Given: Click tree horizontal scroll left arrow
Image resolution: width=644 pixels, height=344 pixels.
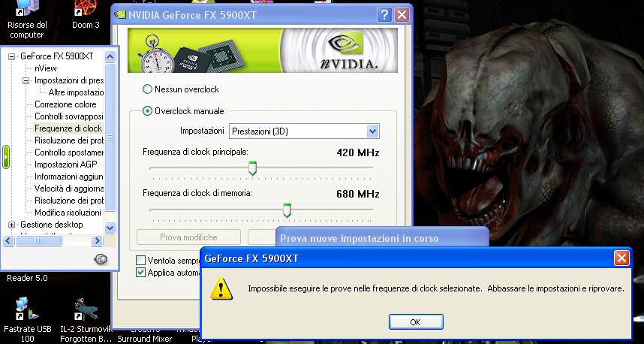Looking at the screenshot, I should pyautogui.click(x=8, y=241).
